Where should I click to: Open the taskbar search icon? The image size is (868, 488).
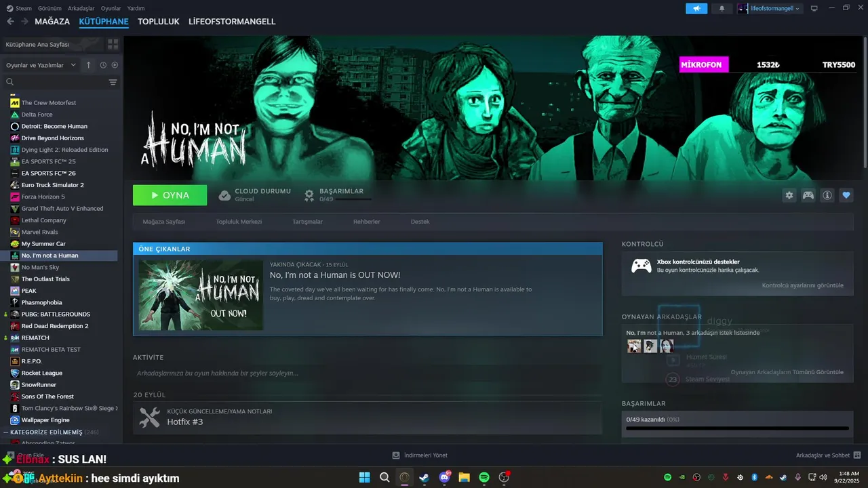pyautogui.click(x=384, y=477)
